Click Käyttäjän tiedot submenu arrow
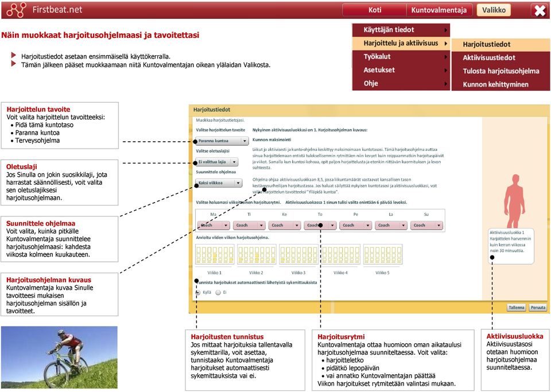This screenshot has height=392, width=551. click(x=445, y=30)
